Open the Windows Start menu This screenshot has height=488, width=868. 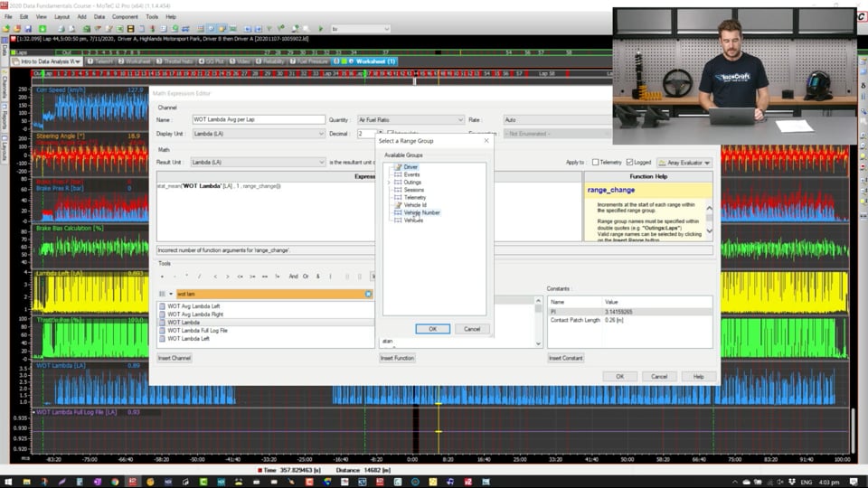point(9,481)
